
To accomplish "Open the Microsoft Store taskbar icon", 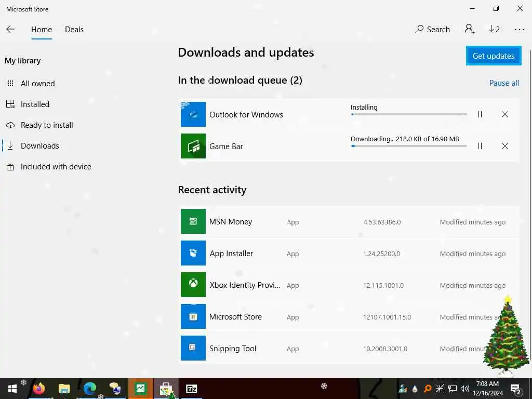I will (166, 389).
